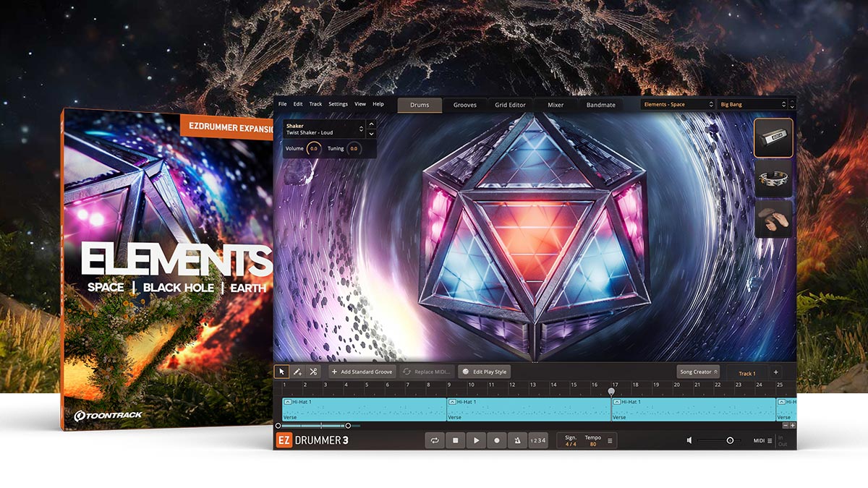Viewport: 868px width, 488px height.
Task: Collapse the Hi-Hat 1 block at bar 1
Action: point(287,401)
